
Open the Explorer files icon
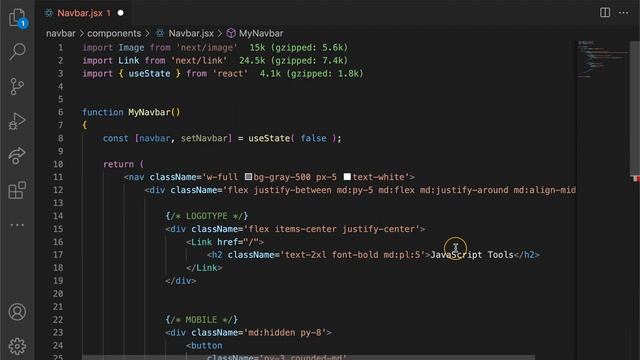click(x=17, y=18)
